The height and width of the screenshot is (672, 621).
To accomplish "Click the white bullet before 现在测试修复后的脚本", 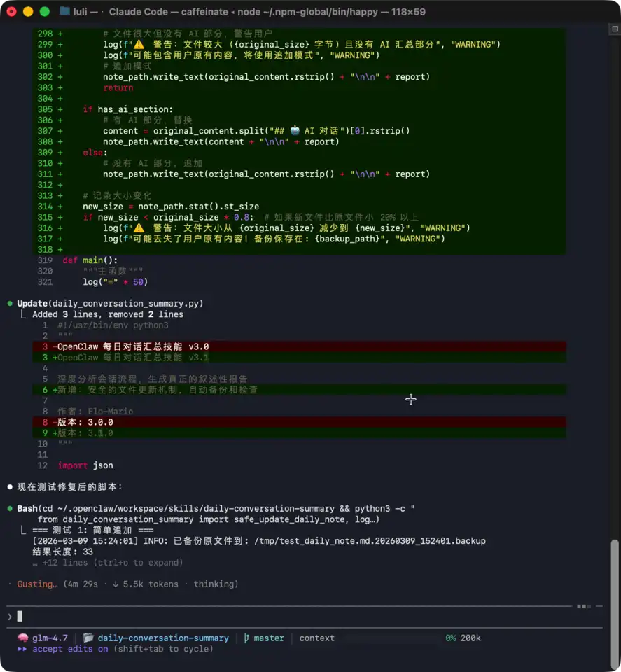I will (x=10, y=487).
